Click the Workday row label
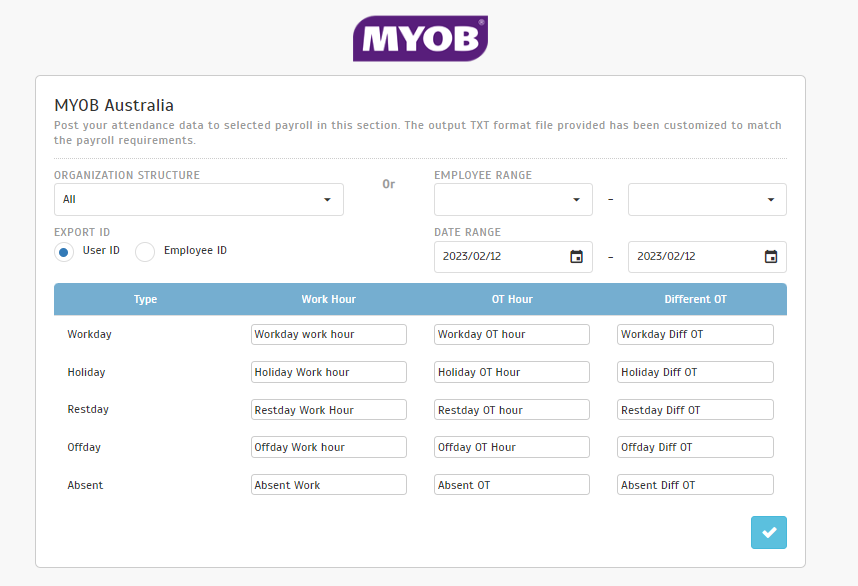 pyautogui.click(x=89, y=334)
